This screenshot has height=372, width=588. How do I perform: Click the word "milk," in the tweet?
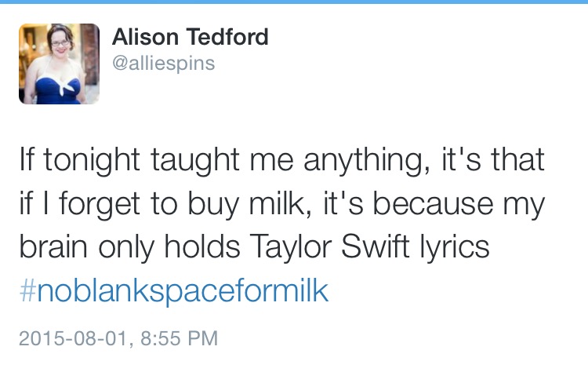(x=280, y=202)
